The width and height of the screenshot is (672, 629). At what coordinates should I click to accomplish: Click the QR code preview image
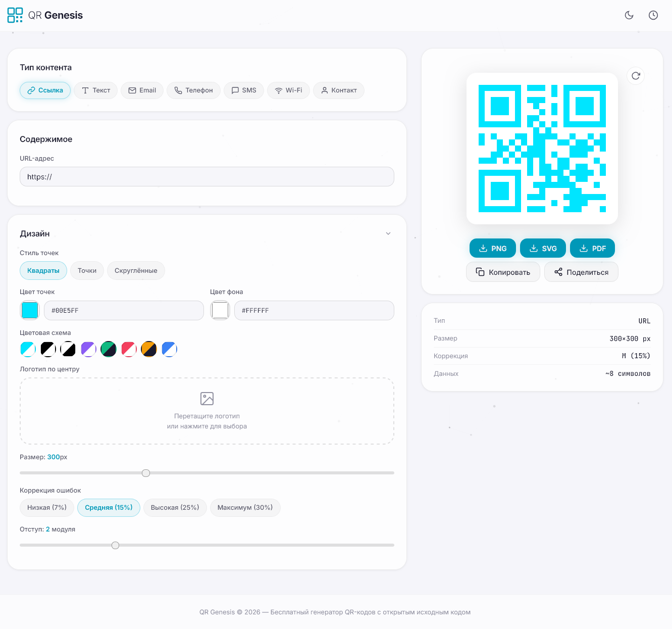542,149
